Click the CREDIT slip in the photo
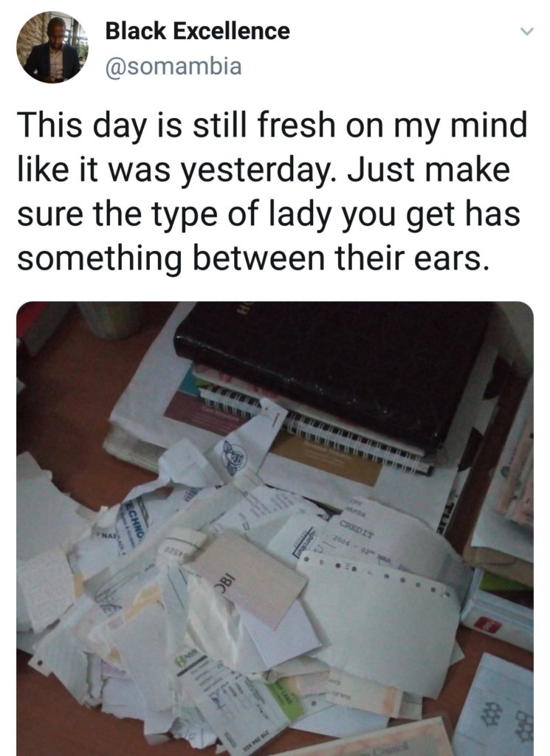The height and width of the screenshot is (756, 550). [381, 535]
